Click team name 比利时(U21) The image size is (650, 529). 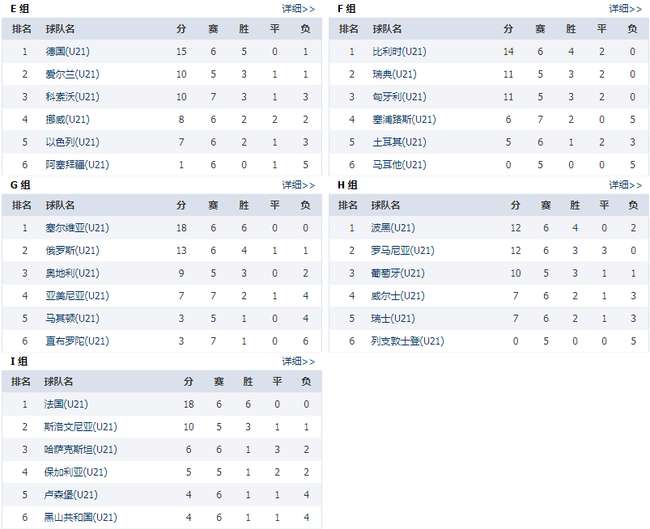click(x=399, y=51)
